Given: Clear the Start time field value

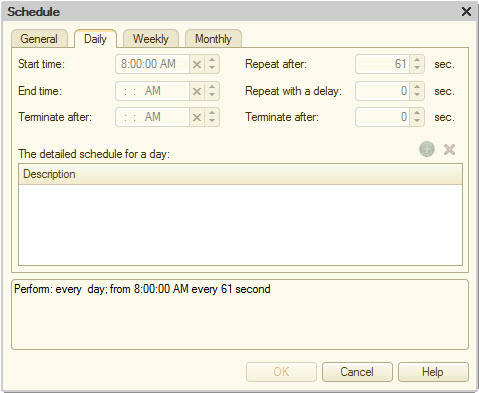Looking at the screenshot, I should pos(197,64).
